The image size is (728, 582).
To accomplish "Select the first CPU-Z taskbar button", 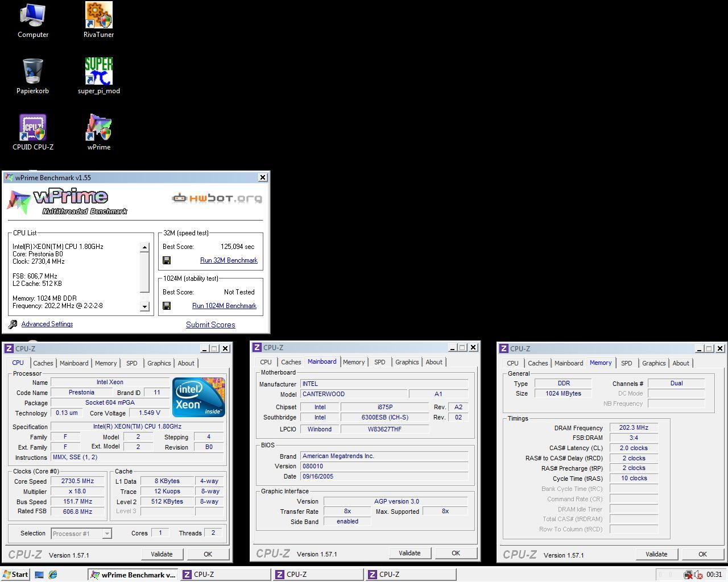I will (225, 575).
